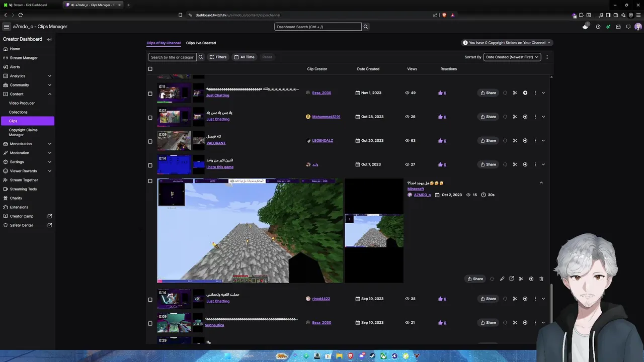The image size is (644, 362).
Task: Open the hamburger menu next to Clips Manager title
Action: pos(6,27)
